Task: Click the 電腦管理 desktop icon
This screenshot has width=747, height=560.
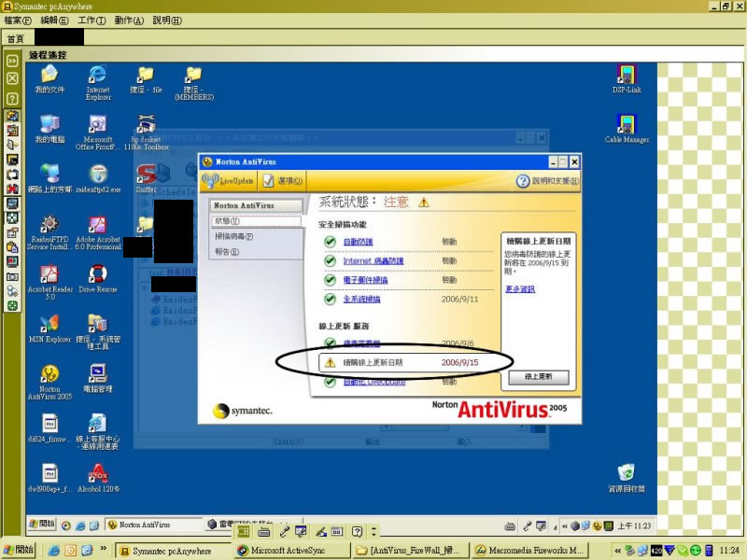Action: 98,379
